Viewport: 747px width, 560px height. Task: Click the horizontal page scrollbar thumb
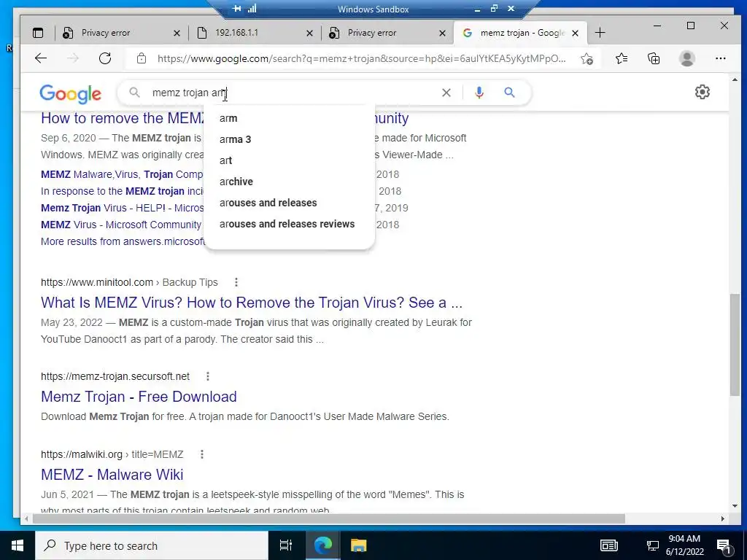[x=329, y=518]
